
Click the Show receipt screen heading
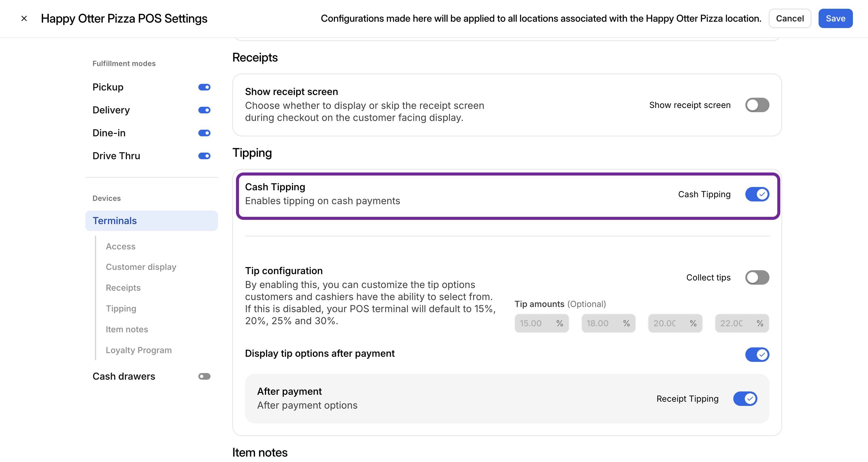click(x=291, y=92)
